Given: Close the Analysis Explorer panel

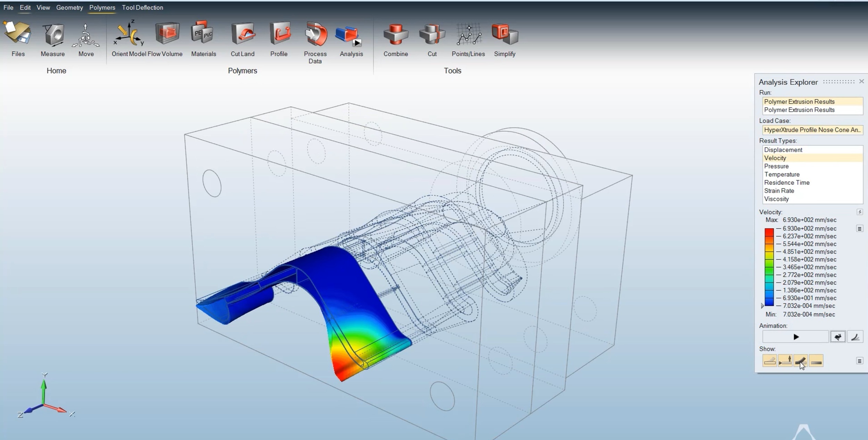Looking at the screenshot, I should [x=861, y=81].
